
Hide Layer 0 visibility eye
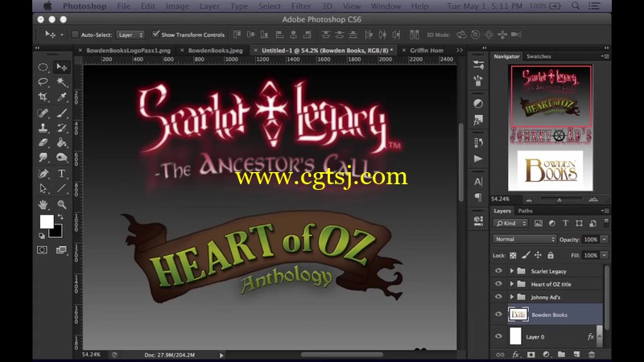pos(498,336)
